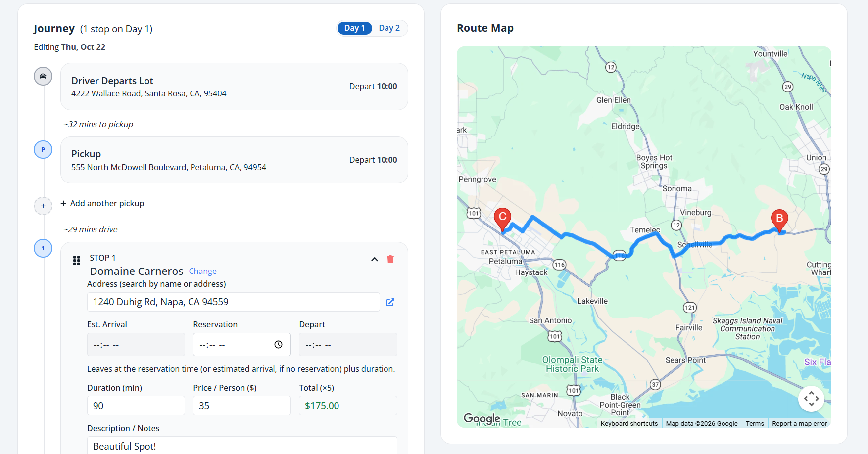
Task: Switch to the Day 2 tab
Action: (x=389, y=28)
